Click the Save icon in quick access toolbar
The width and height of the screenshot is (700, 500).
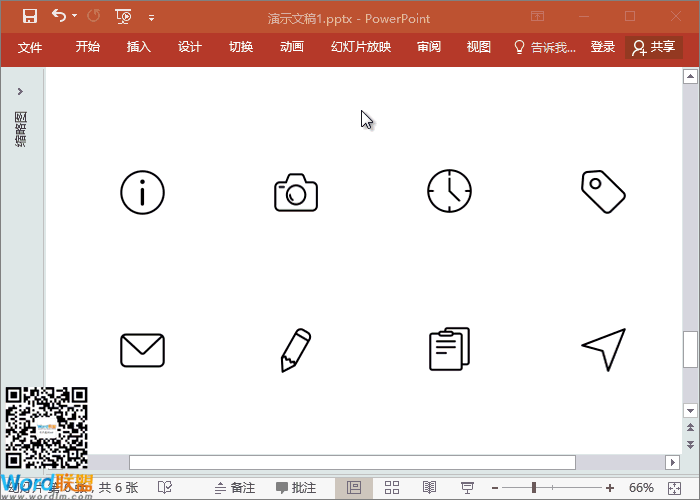click(x=29, y=16)
